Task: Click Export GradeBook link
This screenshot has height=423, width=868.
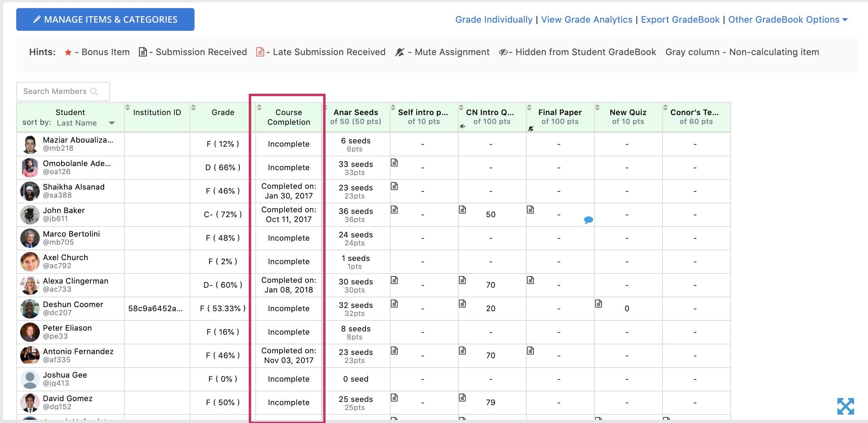Action: pyautogui.click(x=680, y=19)
